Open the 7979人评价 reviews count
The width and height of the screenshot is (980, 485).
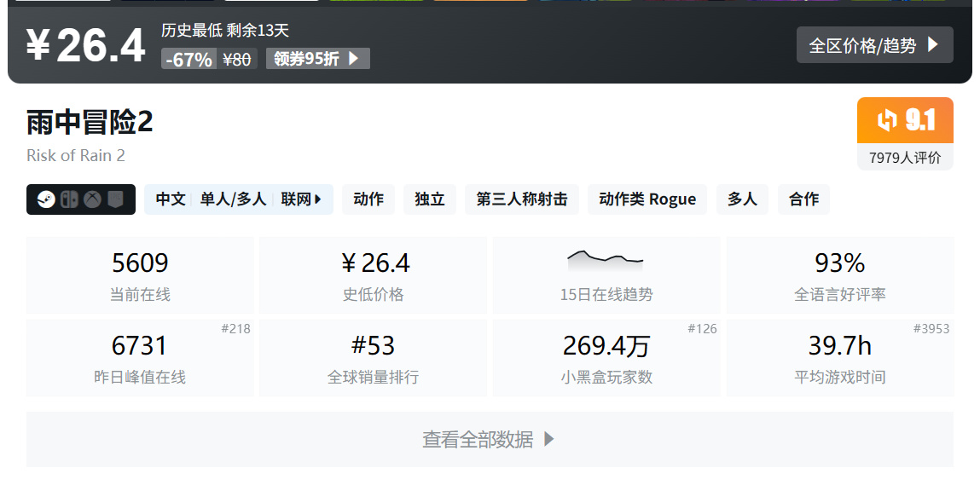pos(905,158)
